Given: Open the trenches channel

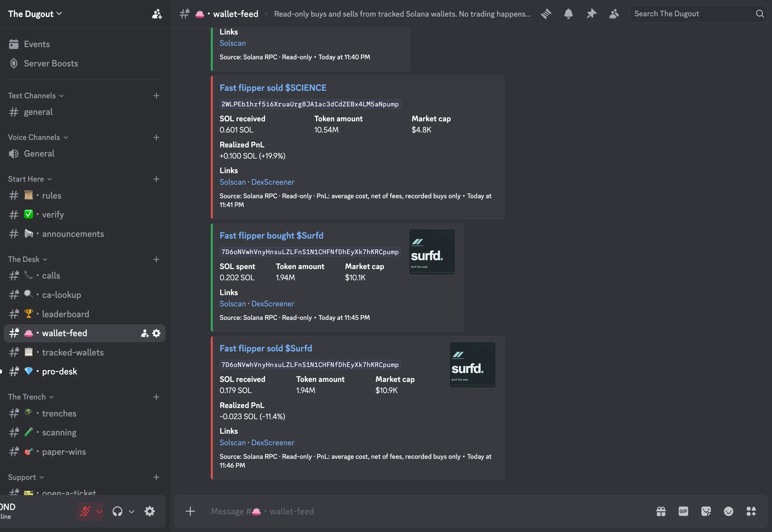Looking at the screenshot, I should [x=85, y=414].
